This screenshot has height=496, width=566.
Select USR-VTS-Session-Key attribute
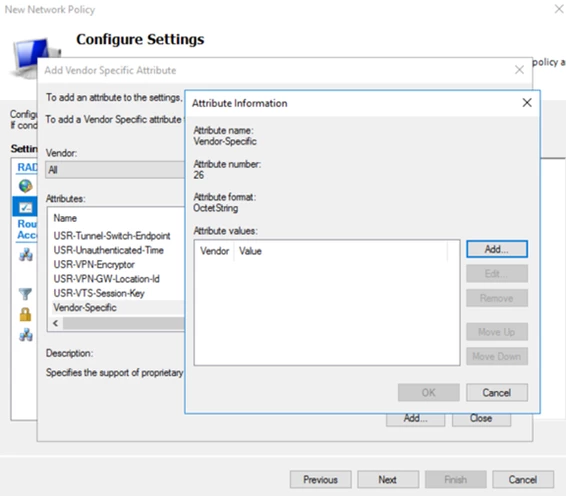point(99,293)
